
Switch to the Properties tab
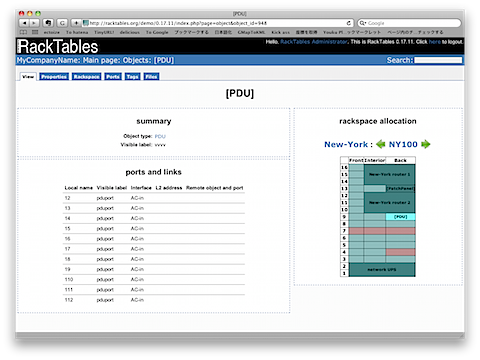[54, 77]
